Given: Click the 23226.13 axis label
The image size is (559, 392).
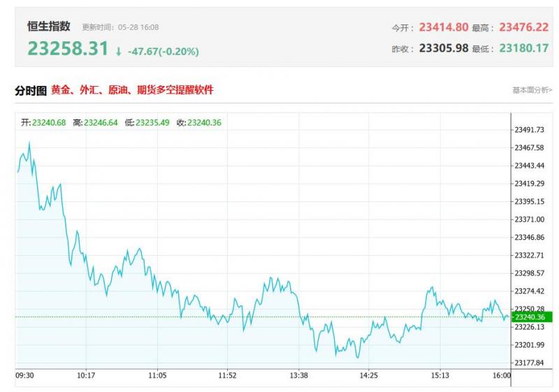Looking at the screenshot, I should tap(530, 327).
